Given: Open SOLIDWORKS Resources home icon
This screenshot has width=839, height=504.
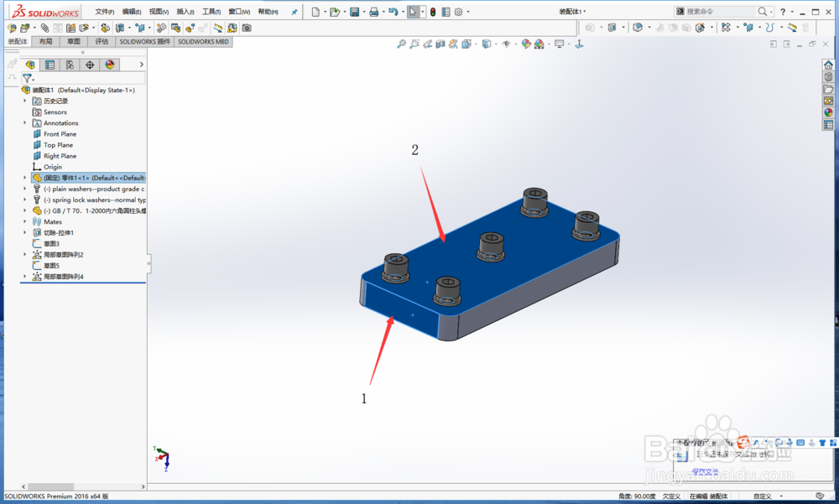Looking at the screenshot, I should coord(828,65).
